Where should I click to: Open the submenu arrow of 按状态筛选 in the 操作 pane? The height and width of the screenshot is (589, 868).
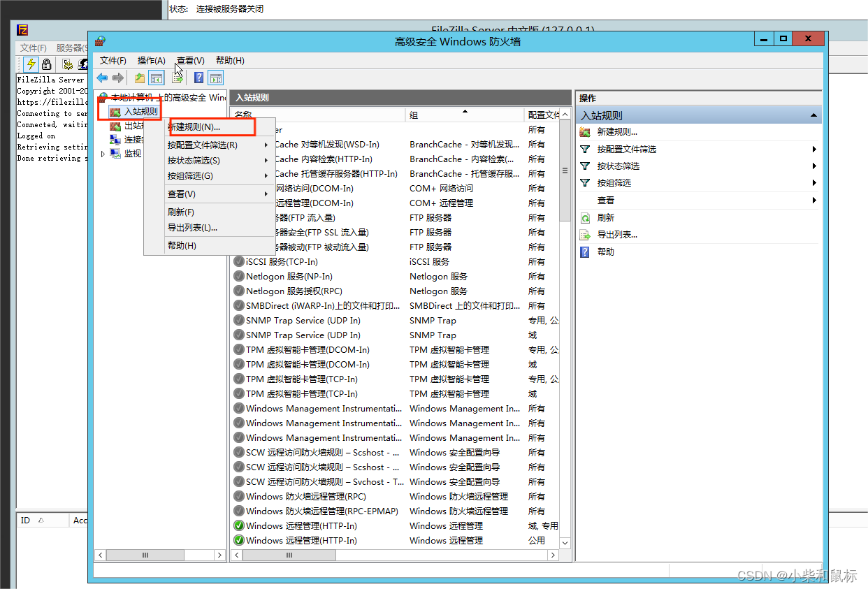pos(815,166)
